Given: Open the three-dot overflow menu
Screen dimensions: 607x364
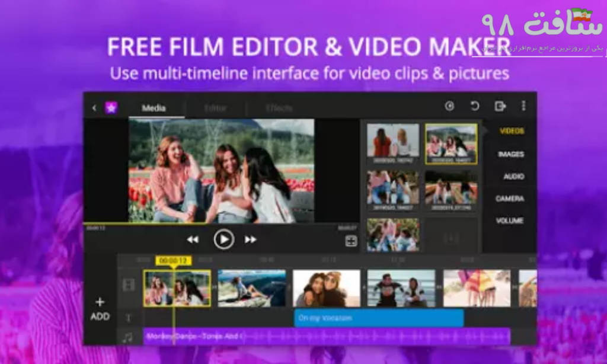Looking at the screenshot, I should pyautogui.click(x=523, y=106).
